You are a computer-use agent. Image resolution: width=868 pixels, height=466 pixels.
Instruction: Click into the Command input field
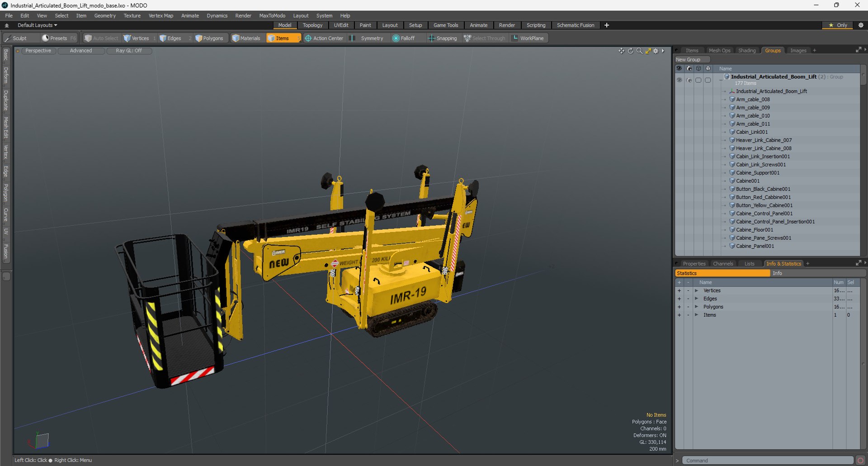click(767, 461)
